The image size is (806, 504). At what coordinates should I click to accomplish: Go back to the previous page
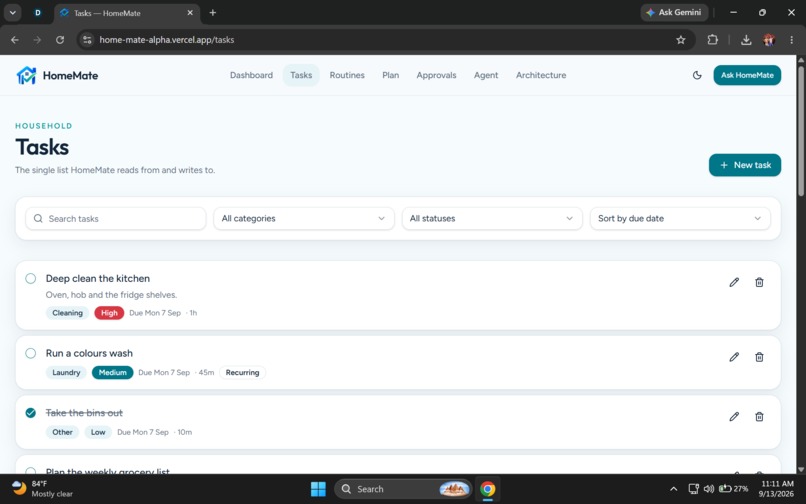[x=15, y=40]
